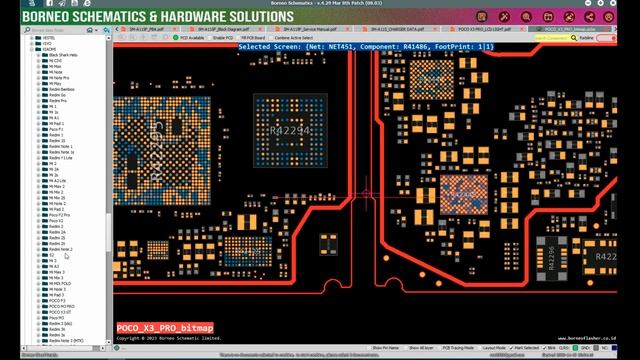This screenshot has width=640, height=360.
Task: Click the home icon above device tree
Action: 90,30
